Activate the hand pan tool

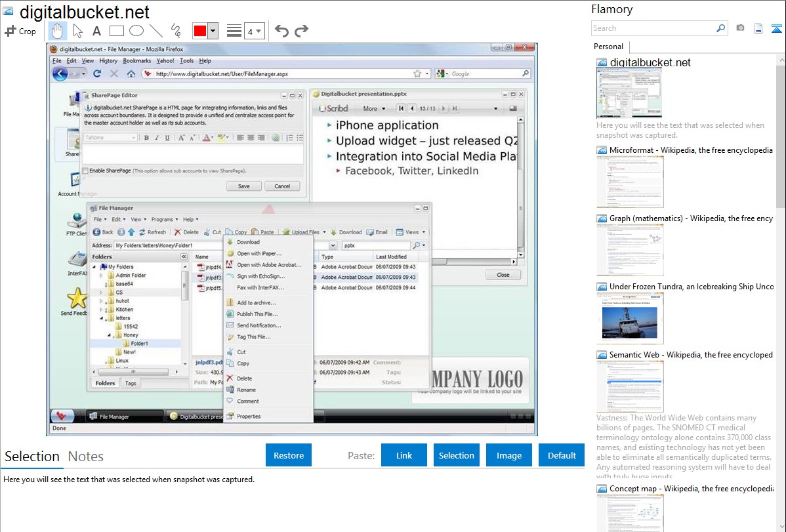coord(58,31)
